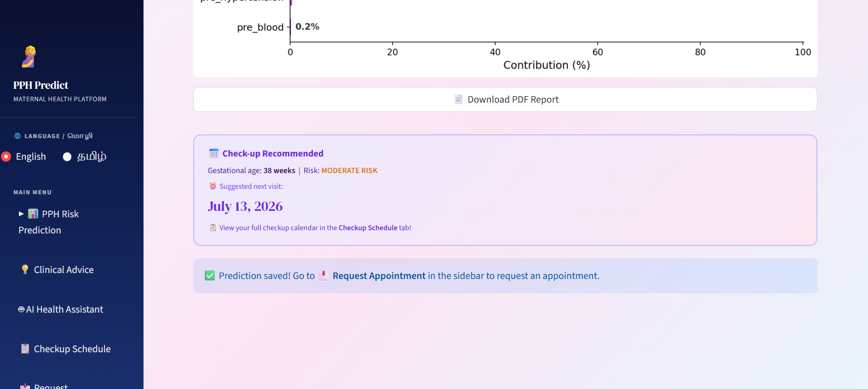Click the clipboard icon before View your full checkup
Image resolution: width=868 pixels, height=389 pixels.
(x=213, y=227)
